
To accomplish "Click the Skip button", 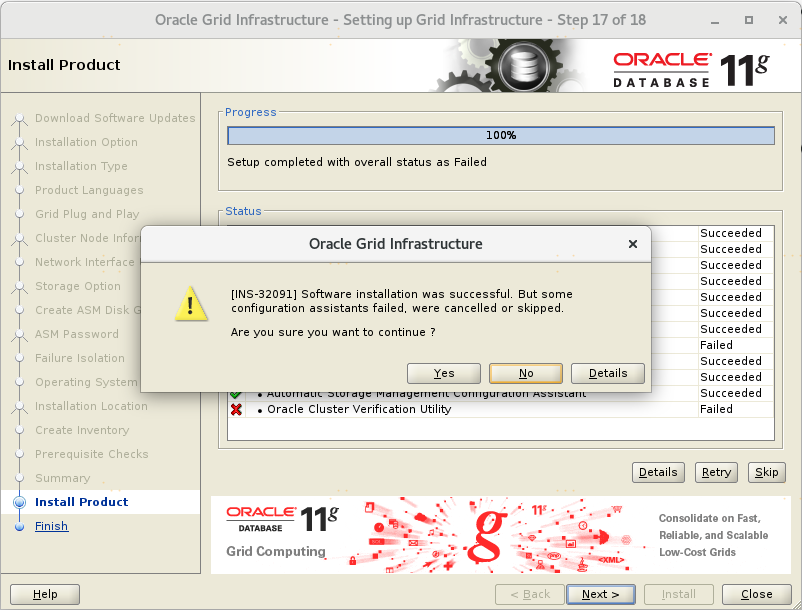I will point(766,472).
